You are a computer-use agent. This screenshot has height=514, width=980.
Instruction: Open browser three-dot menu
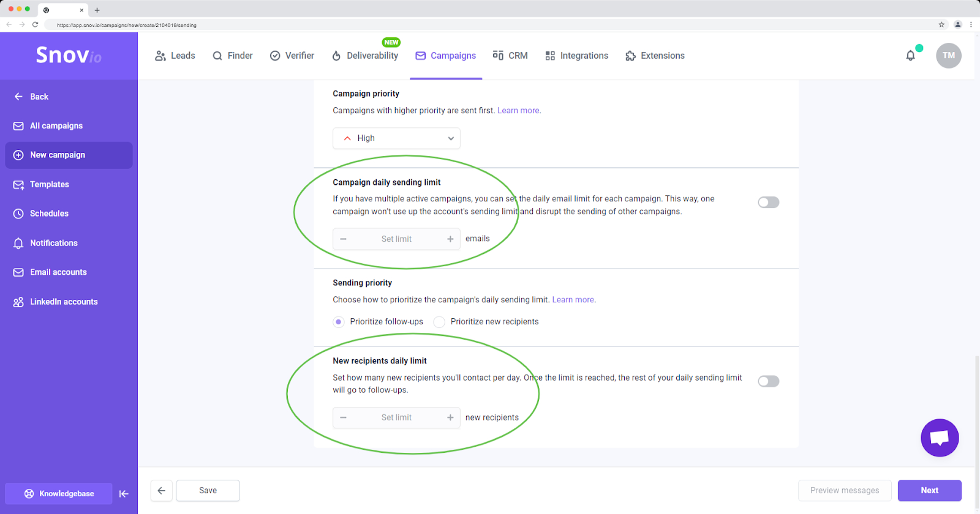coord(971,24)
